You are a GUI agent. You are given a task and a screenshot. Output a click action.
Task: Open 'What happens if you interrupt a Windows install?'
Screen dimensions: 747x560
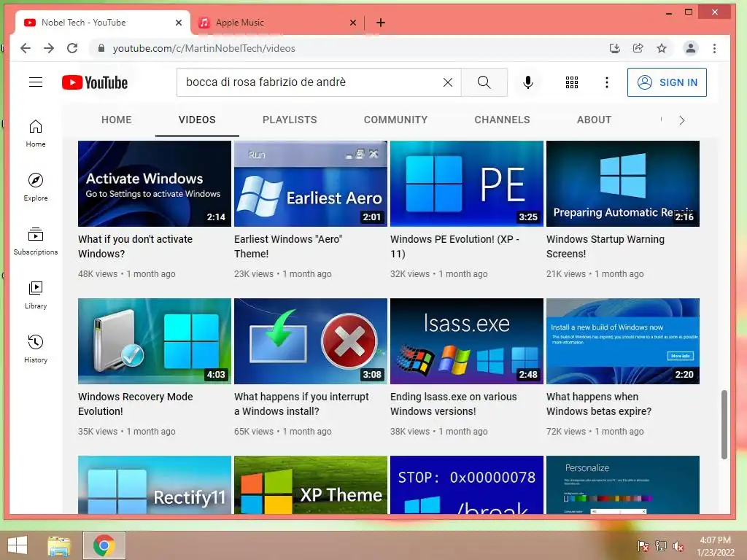point(301,404)
